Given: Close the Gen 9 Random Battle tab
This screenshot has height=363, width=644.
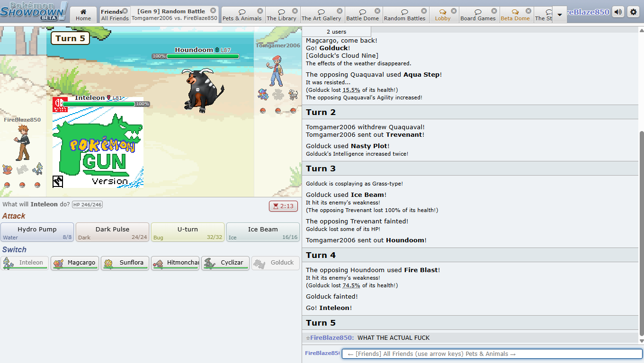Looking at the screenshot, I should click(x=213, y=10).
